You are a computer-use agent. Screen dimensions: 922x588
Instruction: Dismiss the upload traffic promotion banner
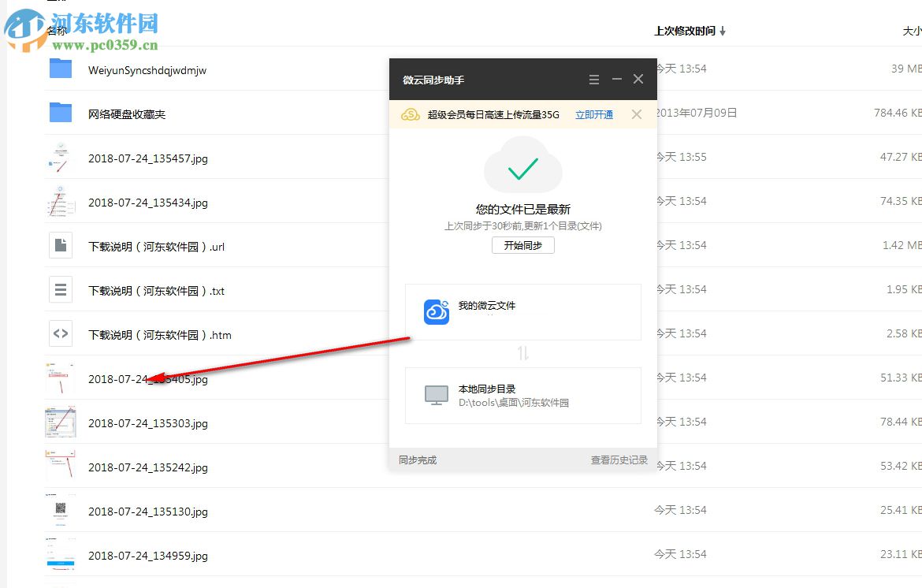[x=637, y=114]
